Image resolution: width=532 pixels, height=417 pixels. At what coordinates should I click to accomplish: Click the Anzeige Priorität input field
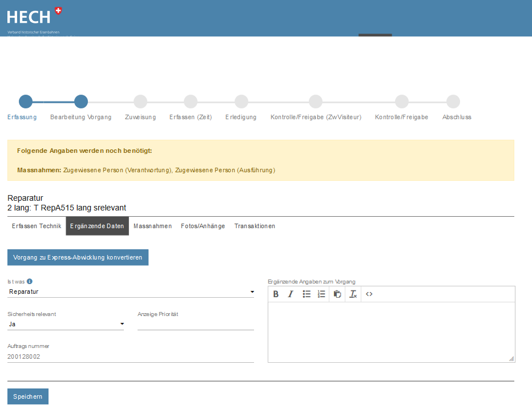pyautogui.click(x=195, y=324)
